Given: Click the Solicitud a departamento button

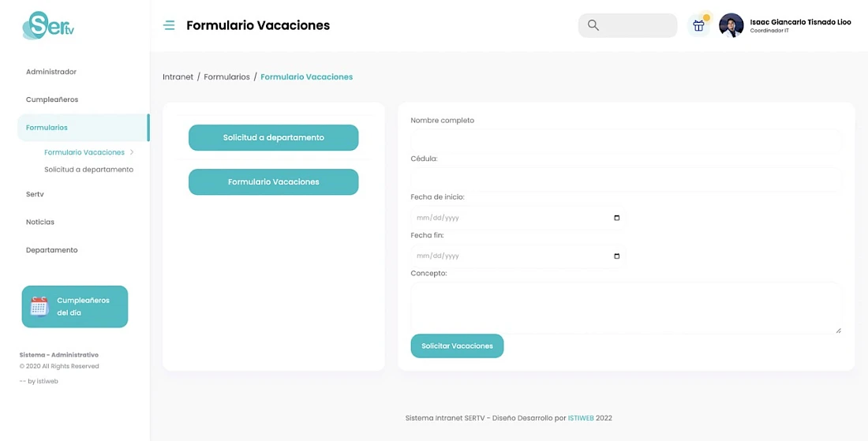Looking at the screenshot, I should pos(274,138).
